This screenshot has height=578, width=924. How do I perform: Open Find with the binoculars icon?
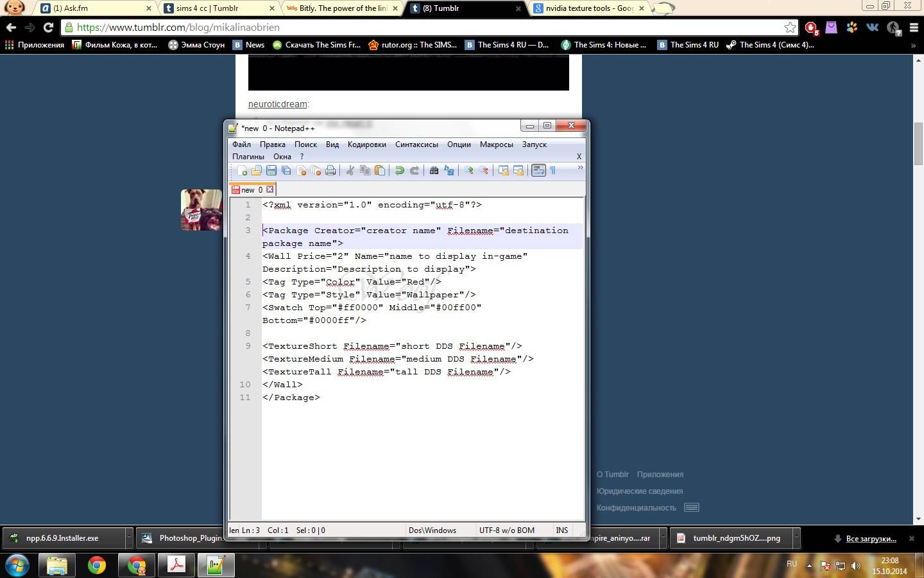[x=434, y=170]
